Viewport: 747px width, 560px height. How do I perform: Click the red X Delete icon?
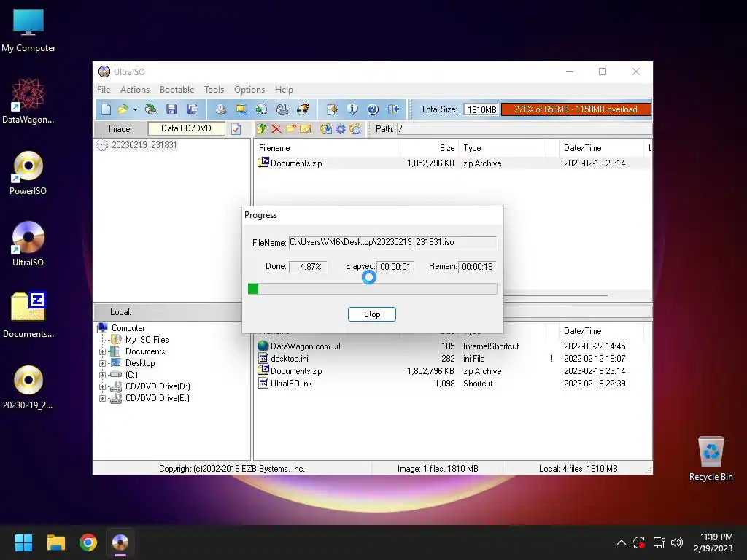[276, 129]
